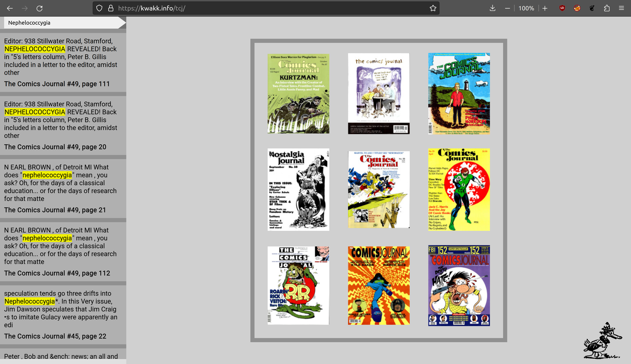The height and width of the screenshot is (364, 631).
Task: Open the Nostalgia Journal No. 28 cover
Action: [x=298, y=189]
